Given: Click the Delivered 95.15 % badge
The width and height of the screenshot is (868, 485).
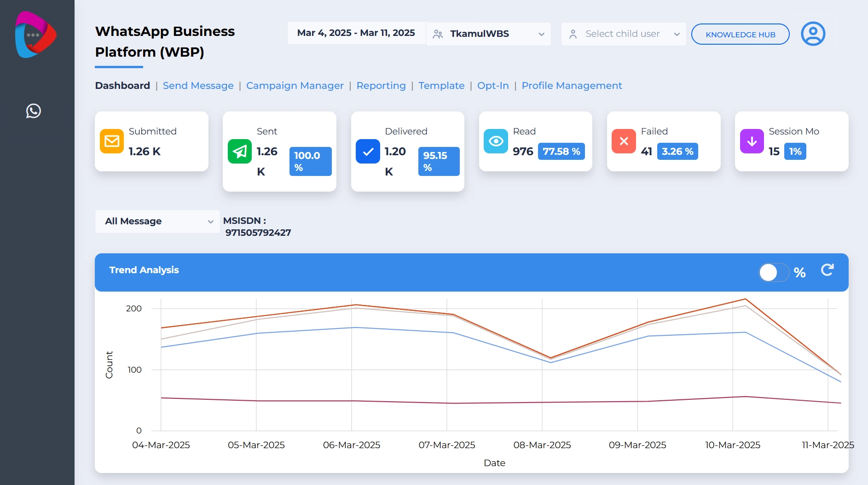Looking at the screenshot, I should pos(439,161).
